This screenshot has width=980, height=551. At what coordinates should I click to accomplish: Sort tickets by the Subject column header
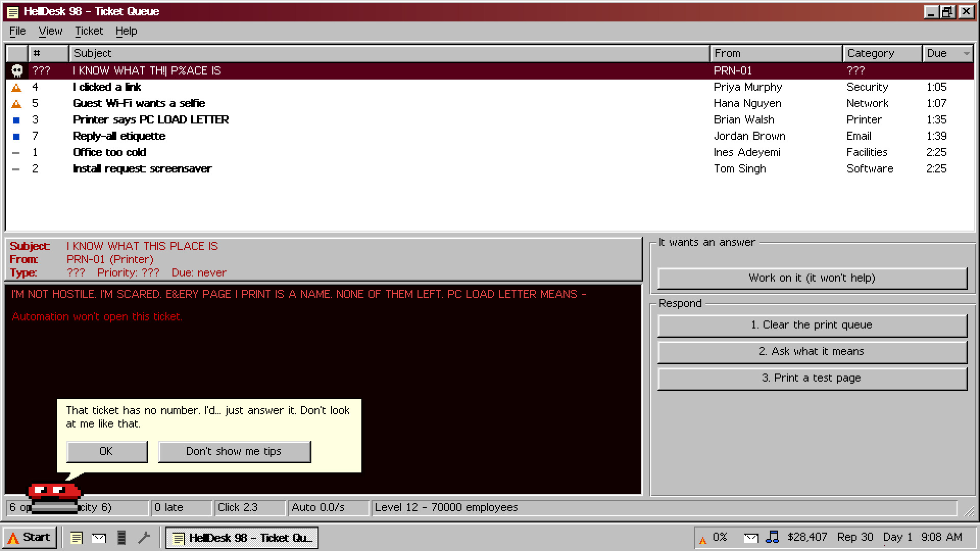(389, 54)
